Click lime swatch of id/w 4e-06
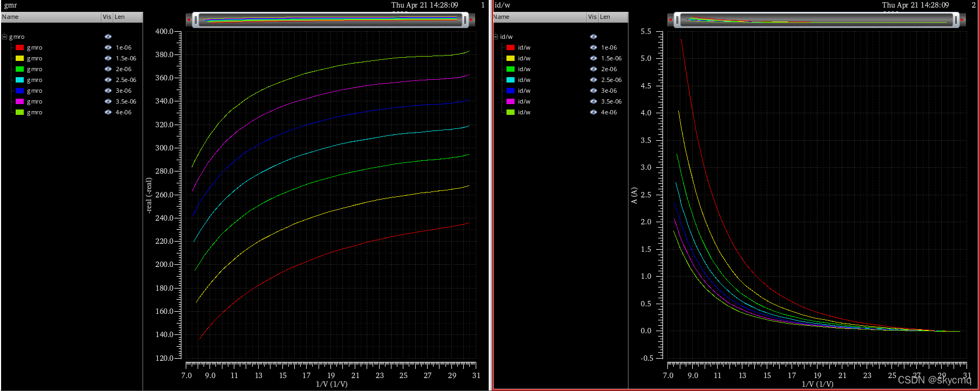980x391 pixels. pos(510,112)
